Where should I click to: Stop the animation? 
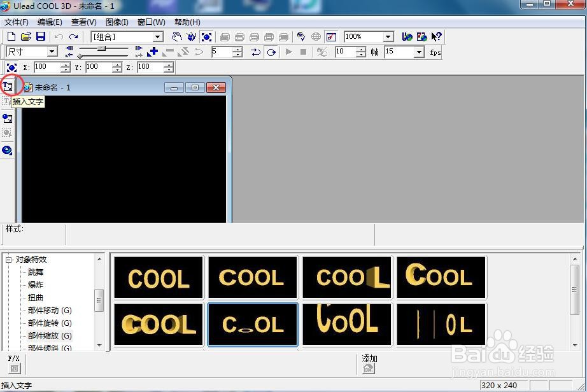pos(304,52)
